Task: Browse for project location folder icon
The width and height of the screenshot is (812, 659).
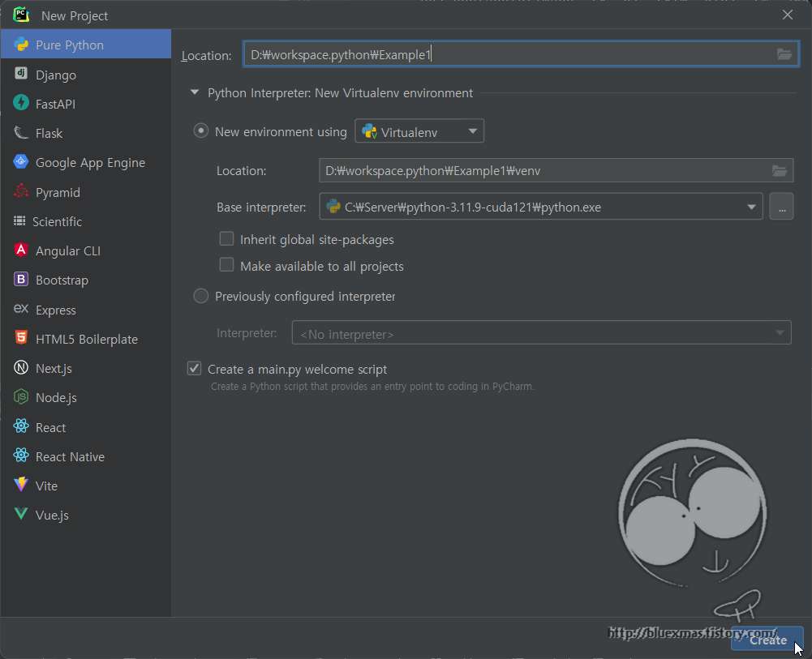Action: tap(784, 53)
